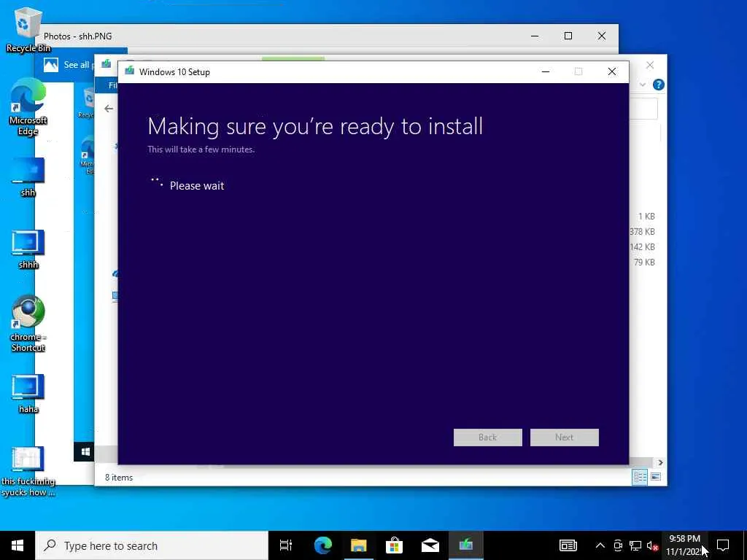Screen dimensions: 747x560
Task: Switch to Windows 10 Setup taskbar button
Action: [x=465, y=545]
